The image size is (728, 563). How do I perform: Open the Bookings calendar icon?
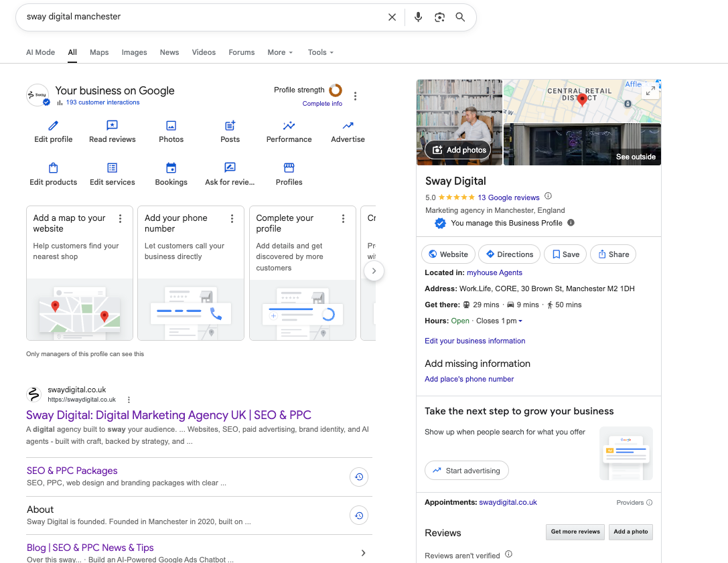(171, 167)
